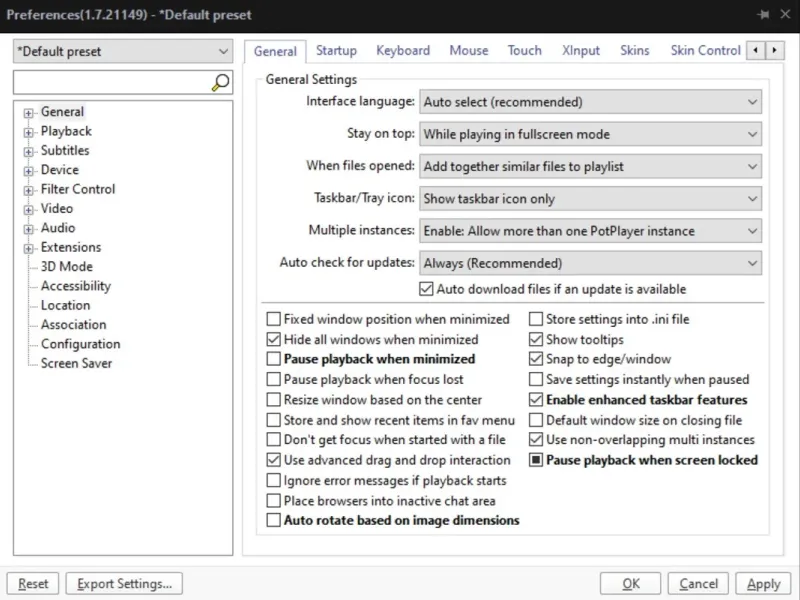Enable Fixed window position when minimized

tap(274, 320)
